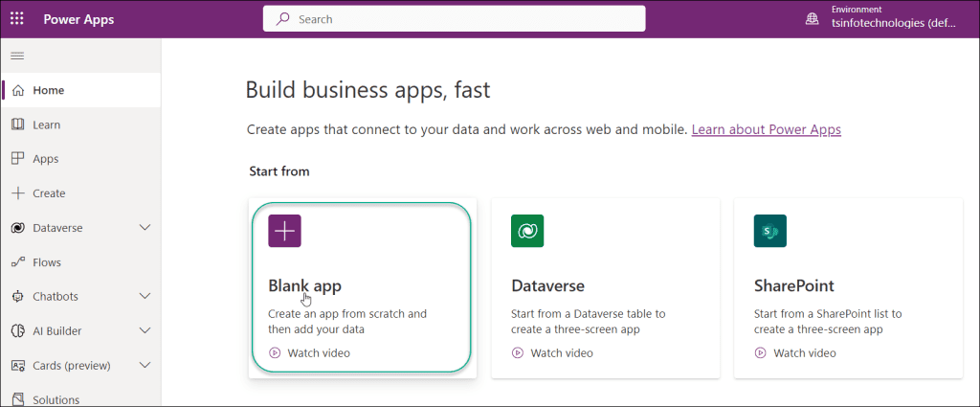
Task: Click the AI Builder brain icon
Action: coord(18,330)
